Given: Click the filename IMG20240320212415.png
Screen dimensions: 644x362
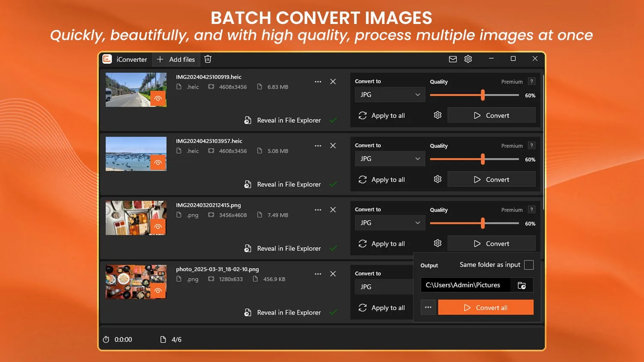Looking at the screenshot, I should pos(209,205).
